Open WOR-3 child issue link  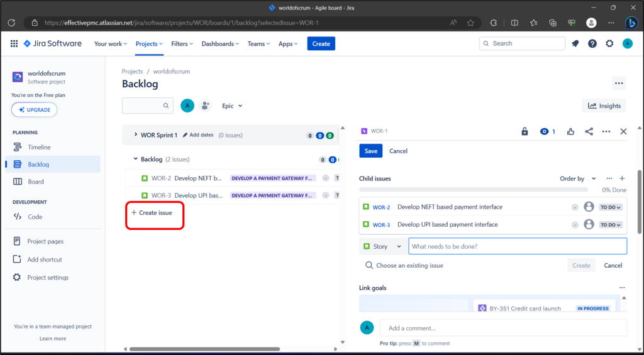click(x=381, y=225)
